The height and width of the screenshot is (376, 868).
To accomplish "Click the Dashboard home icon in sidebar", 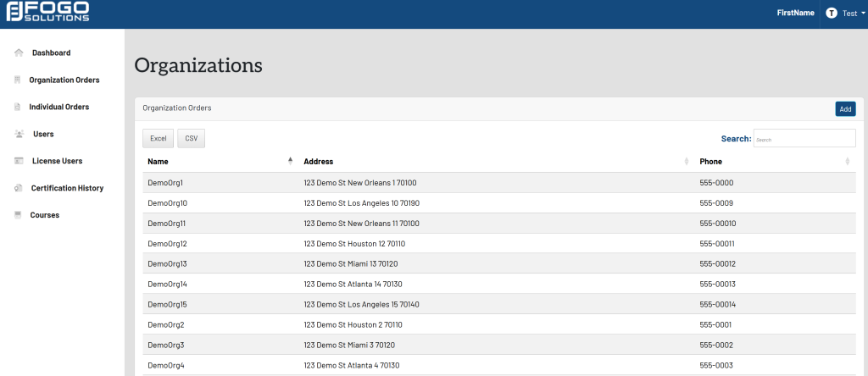I will [x=19, y=53].
